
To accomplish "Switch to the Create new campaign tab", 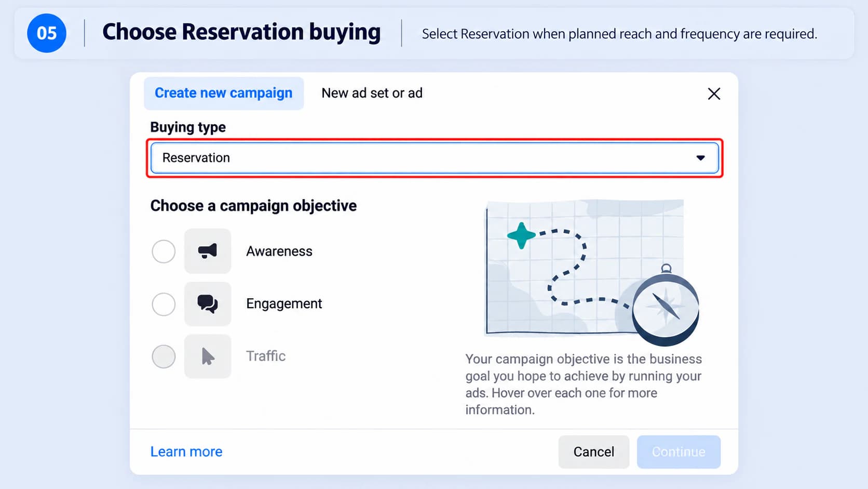I will [x=224, y=93].
